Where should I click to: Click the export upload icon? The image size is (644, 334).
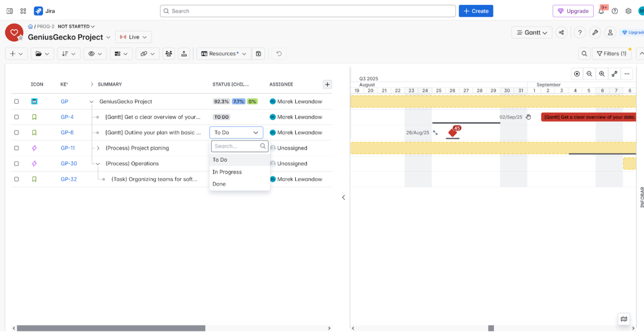(184, 54)
